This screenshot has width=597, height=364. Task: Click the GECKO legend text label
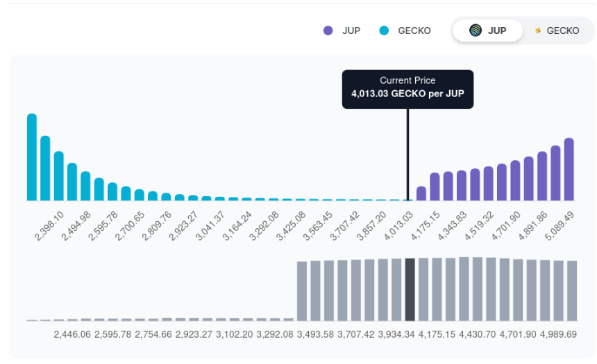[414, 31]
